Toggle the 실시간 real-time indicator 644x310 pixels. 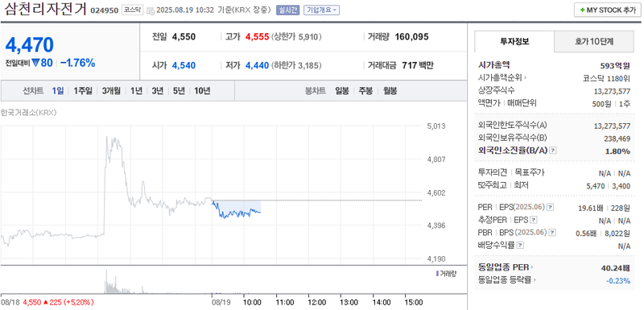click(287, 10)
